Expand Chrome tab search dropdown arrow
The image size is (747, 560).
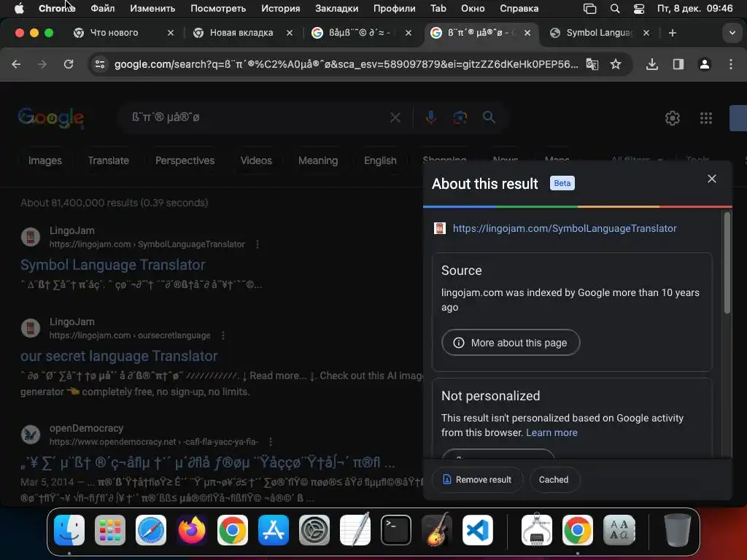click(x=732, y=33)
